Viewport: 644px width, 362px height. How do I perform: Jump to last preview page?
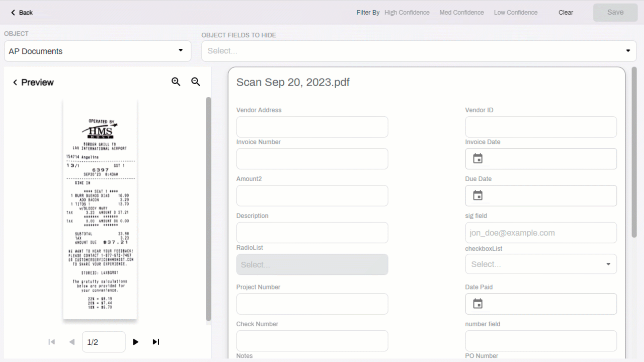(156, 342)
